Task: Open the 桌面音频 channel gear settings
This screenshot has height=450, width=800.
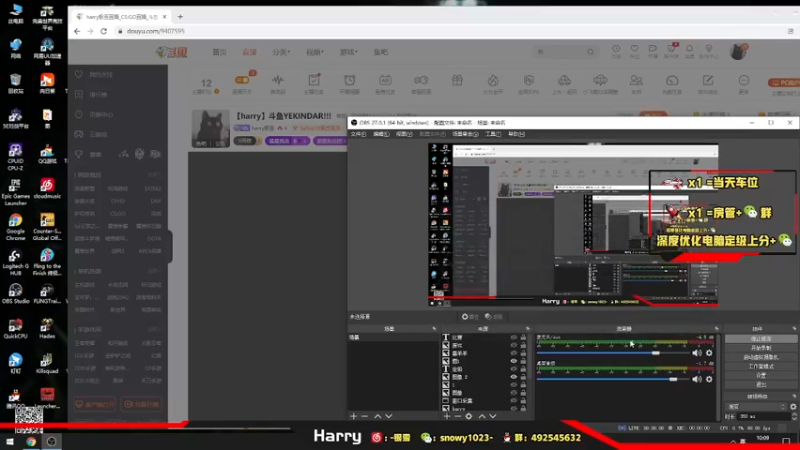Action: tap(709, 379)
